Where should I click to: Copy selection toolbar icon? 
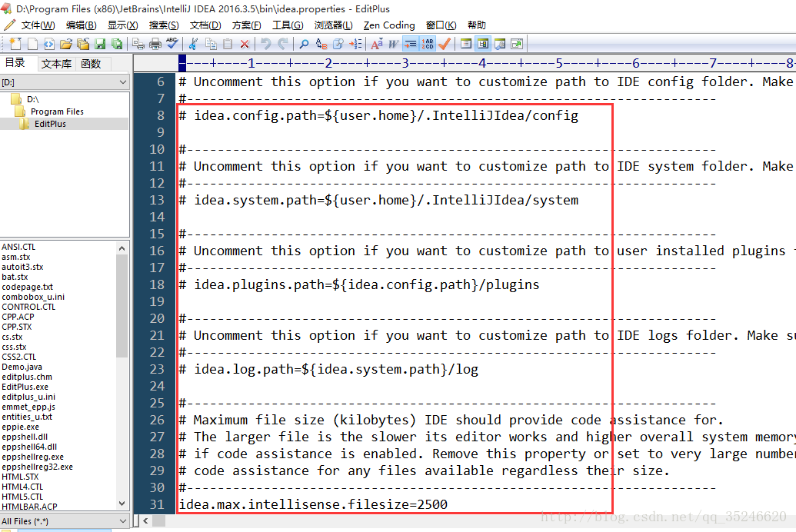211,44
